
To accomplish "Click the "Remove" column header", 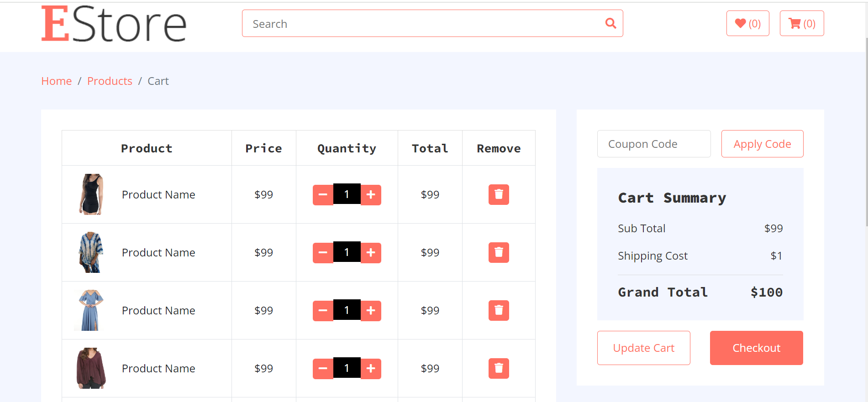I will pos(499,148).
